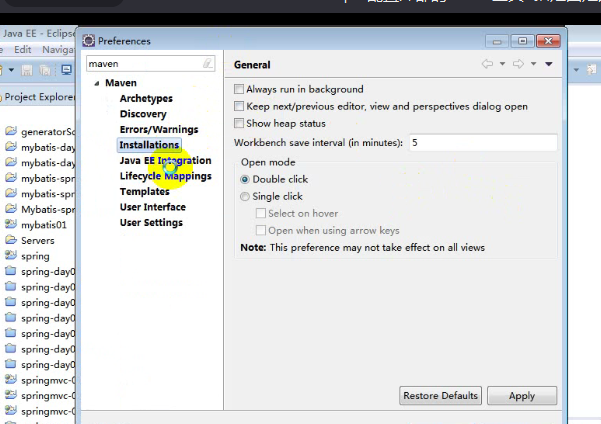Toggle Keep next/previous editor dialog open

239,106
